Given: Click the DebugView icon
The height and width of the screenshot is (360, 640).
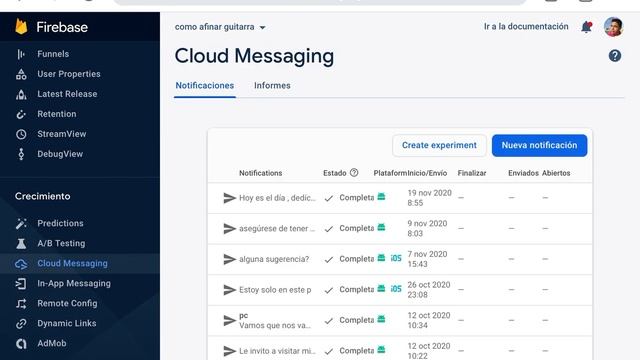Looking at the screenshot, I should coord(21,154).
